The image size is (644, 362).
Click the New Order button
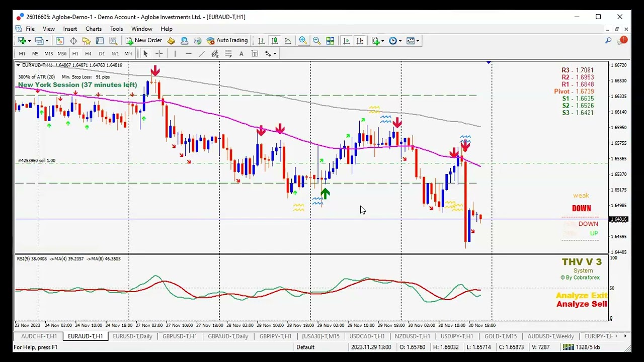(x=144, y=41)
